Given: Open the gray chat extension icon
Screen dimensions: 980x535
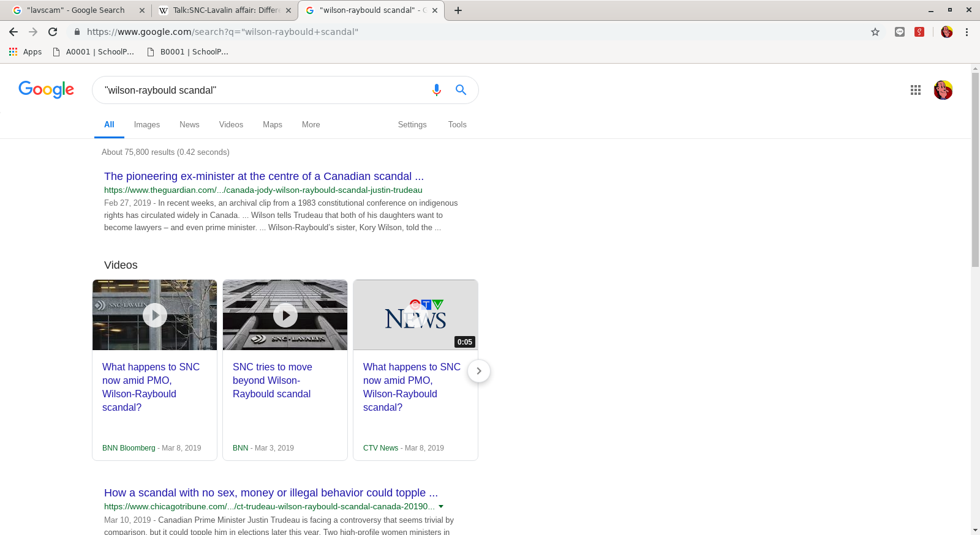Looking at the screenshot, I should pos(900,32).
